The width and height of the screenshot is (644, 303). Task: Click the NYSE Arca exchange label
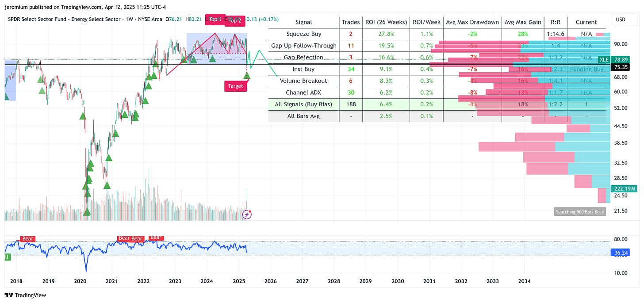tap(150, 19)
